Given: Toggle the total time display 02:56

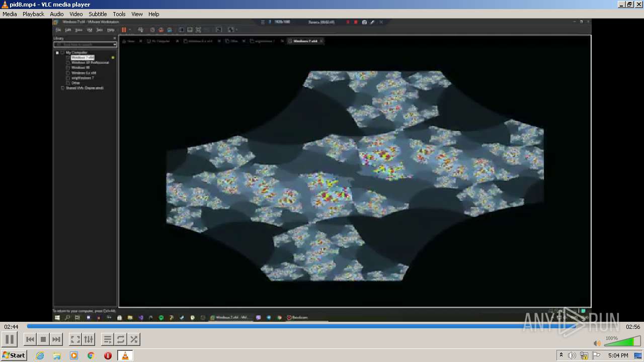Looking at the screenshot, I should (x=632, y=327).
